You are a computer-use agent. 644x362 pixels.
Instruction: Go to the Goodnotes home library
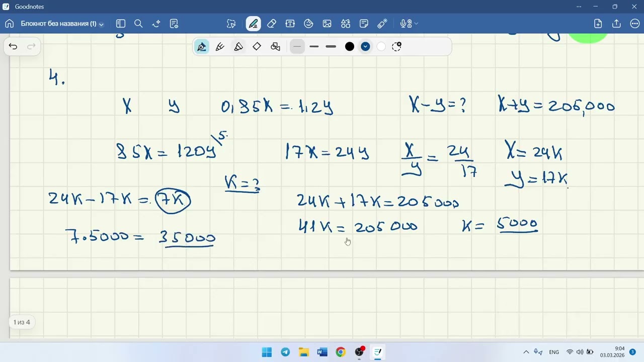9,24
